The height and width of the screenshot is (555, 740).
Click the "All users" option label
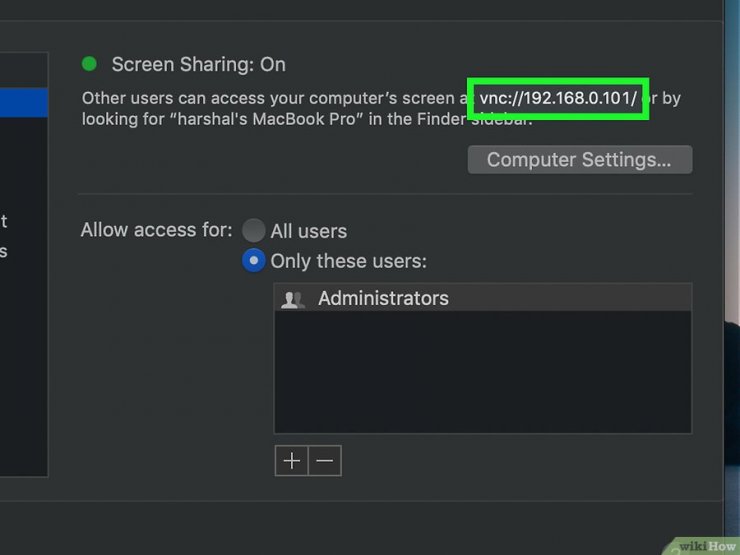click(x=309, y=231)
